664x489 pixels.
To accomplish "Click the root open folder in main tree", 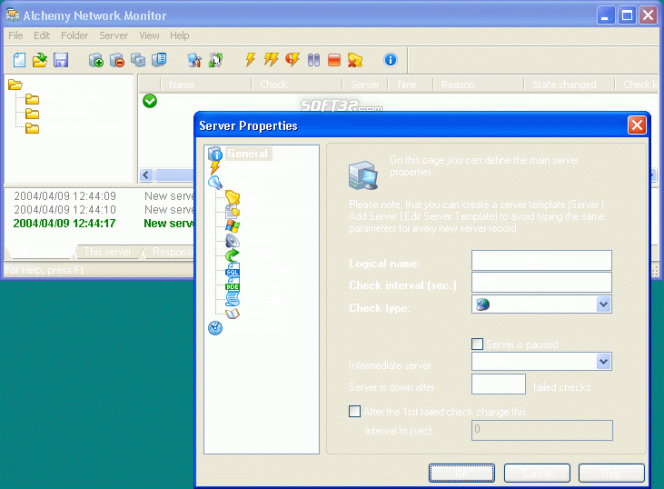I will coord(15,85).
